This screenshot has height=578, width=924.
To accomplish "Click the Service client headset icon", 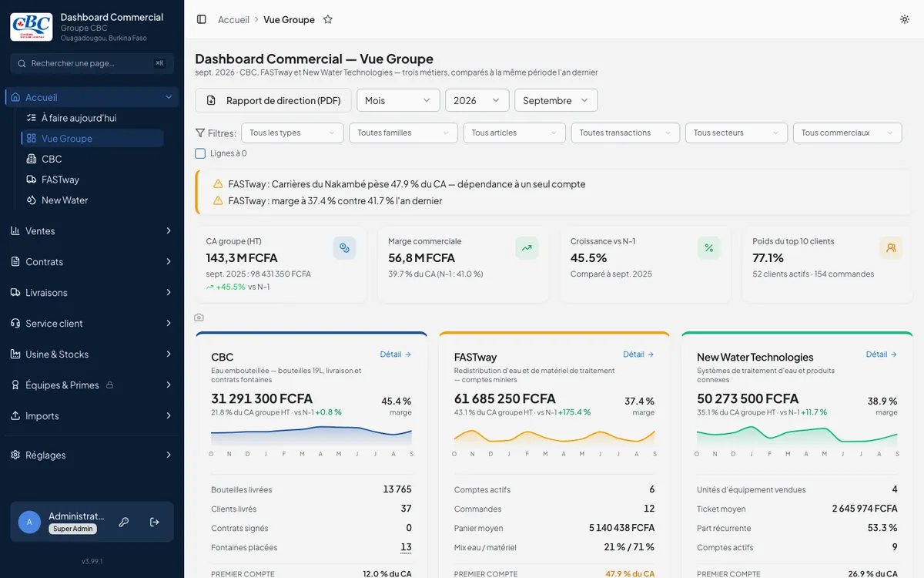I will click(15, 323).
